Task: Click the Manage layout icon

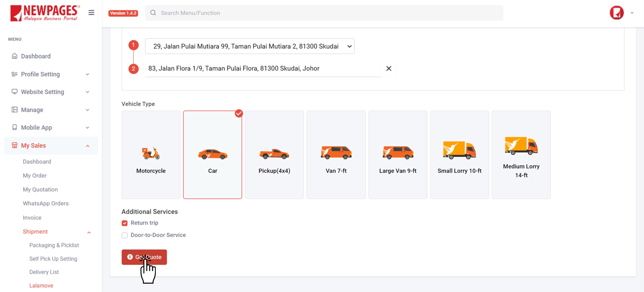Action: pyautogui.click(x=14, y=110)
